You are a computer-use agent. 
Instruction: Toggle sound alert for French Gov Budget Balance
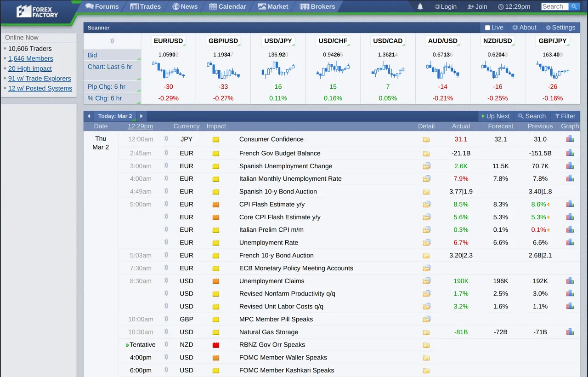tap(166, 153)
